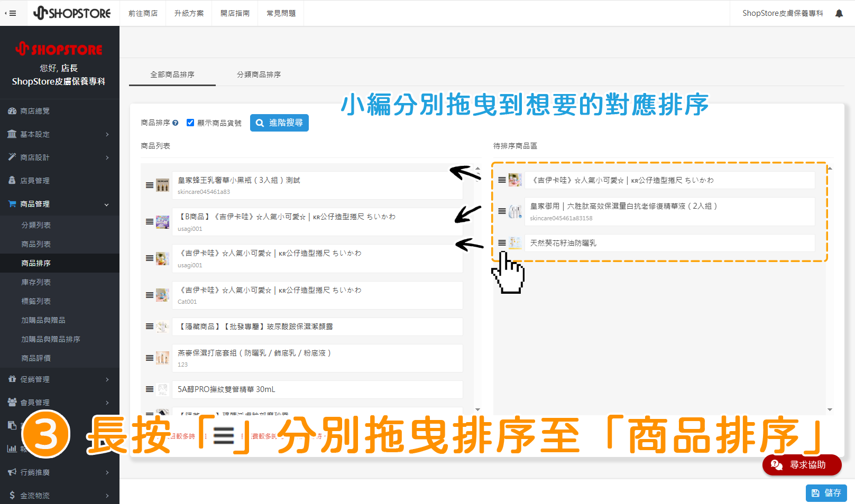Screen dimensions: 855x504
Task: Open 加購品與贈品 in sidebar
Action: click(43, 320)
